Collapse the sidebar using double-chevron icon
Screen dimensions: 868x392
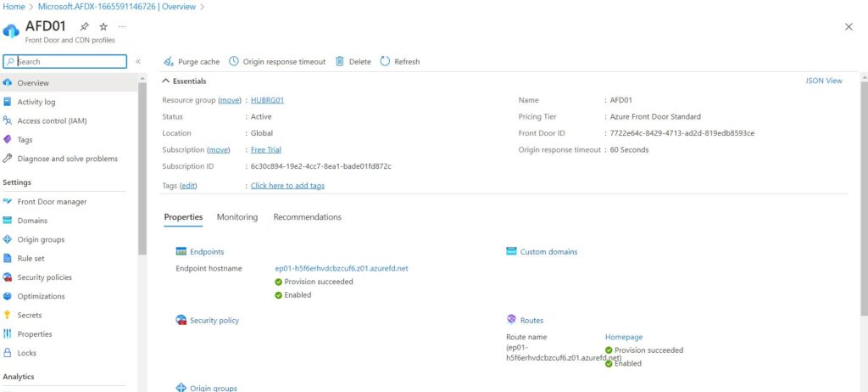tap(138, 62)
